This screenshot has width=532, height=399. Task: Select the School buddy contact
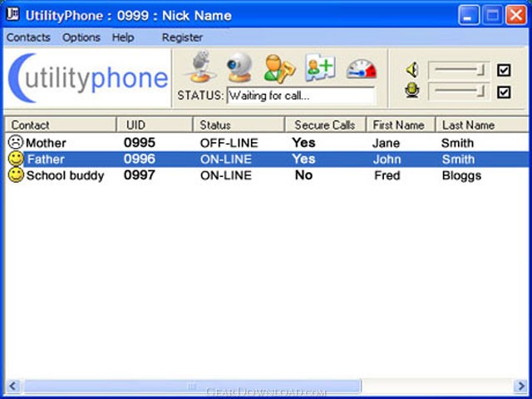point(65,175)
